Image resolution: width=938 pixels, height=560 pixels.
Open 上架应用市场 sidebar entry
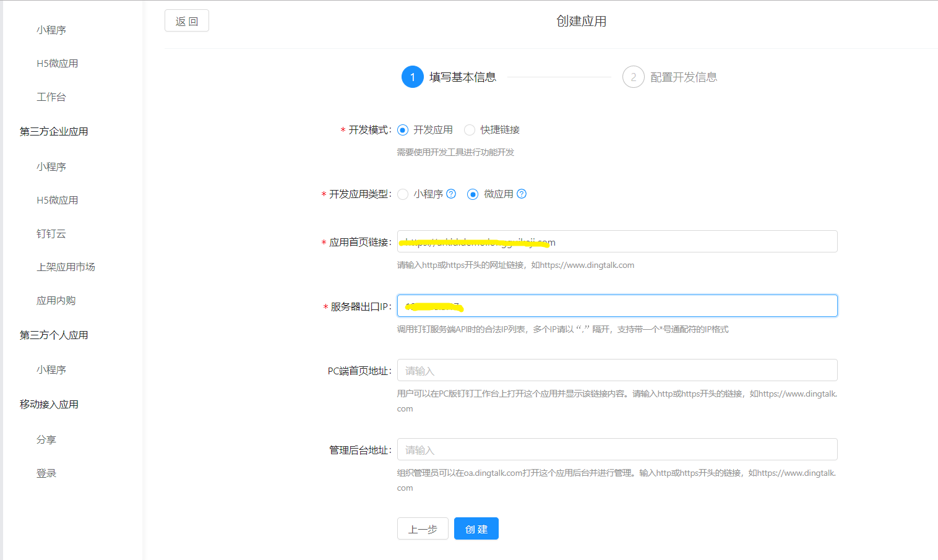pyautogui.click(x=66, y=267)
